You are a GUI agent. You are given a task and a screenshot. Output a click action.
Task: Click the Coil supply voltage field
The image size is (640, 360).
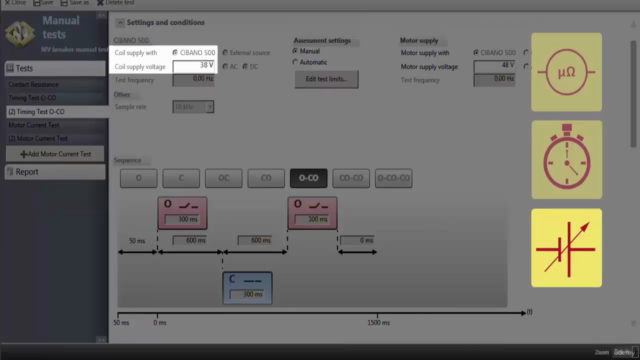pyautogui.click(x=193, y=66)
